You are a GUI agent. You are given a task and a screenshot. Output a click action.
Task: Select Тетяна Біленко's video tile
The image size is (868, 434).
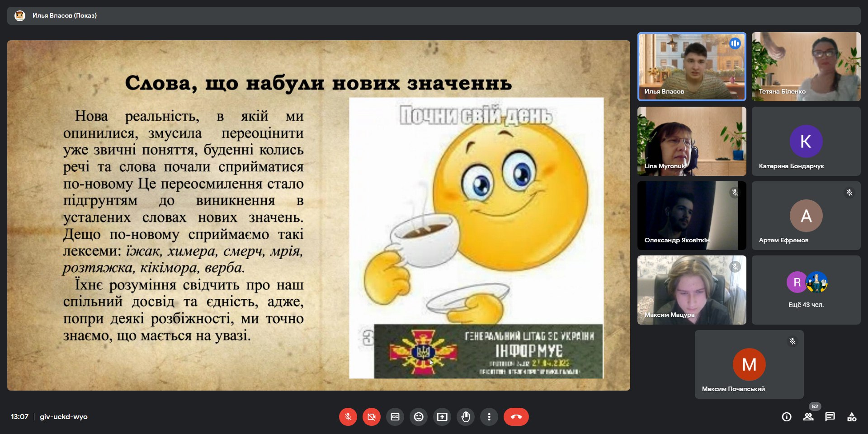click(806, 66)
